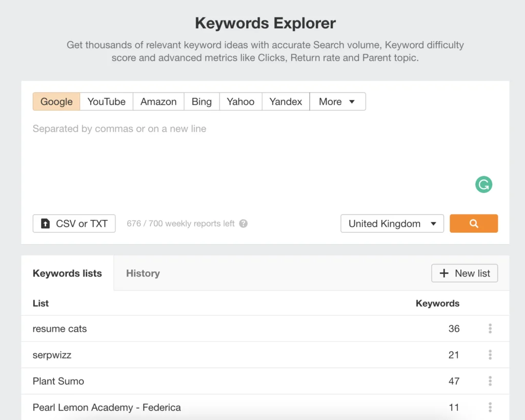Open the serpwizz keyword list
This screenshot has width=525, height=420.
[52, 355]
